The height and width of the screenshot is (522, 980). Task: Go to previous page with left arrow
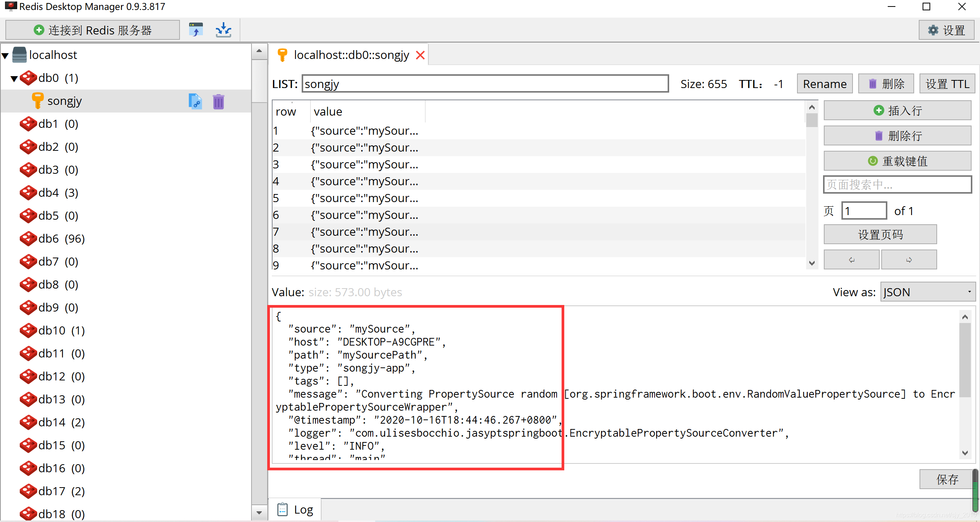[851, 260]
